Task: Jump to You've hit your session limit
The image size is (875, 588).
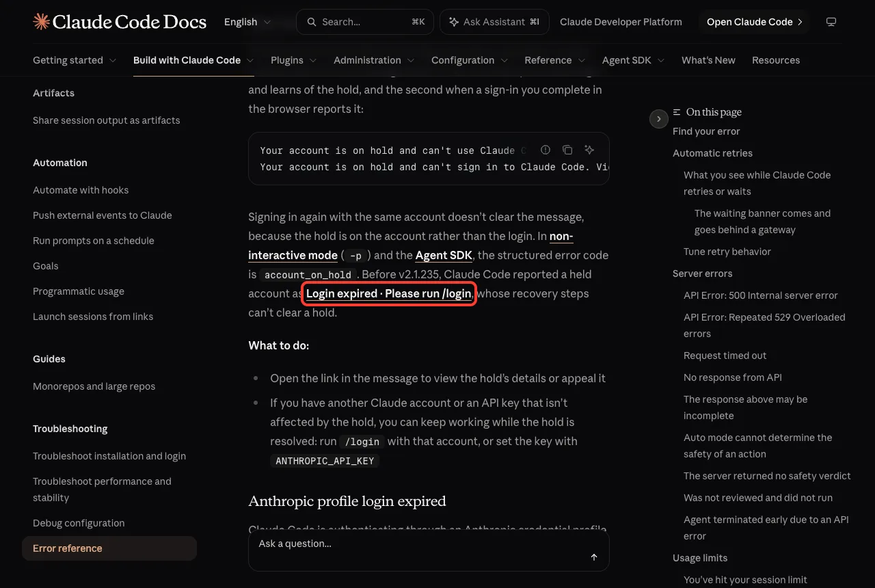Action: click(746, 580)
